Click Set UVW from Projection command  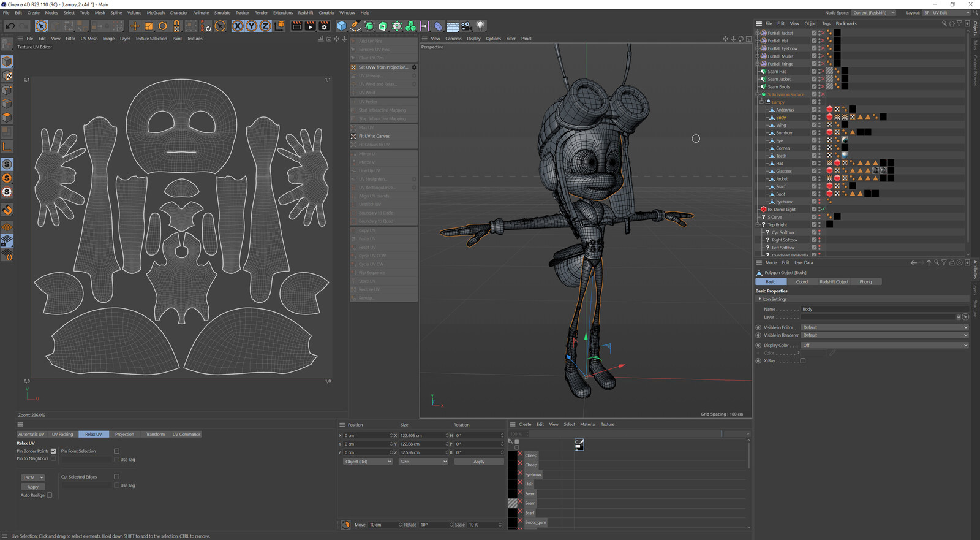click(x=383, y=67)
